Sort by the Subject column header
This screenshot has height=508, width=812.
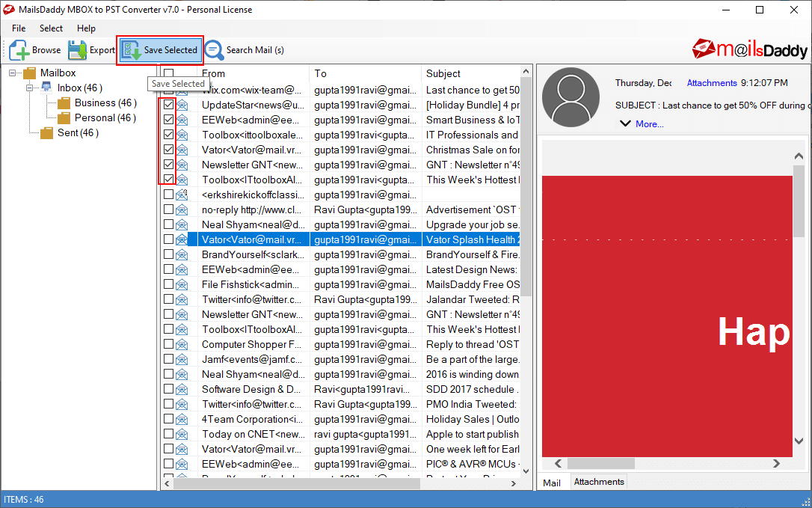coord(471,73)
